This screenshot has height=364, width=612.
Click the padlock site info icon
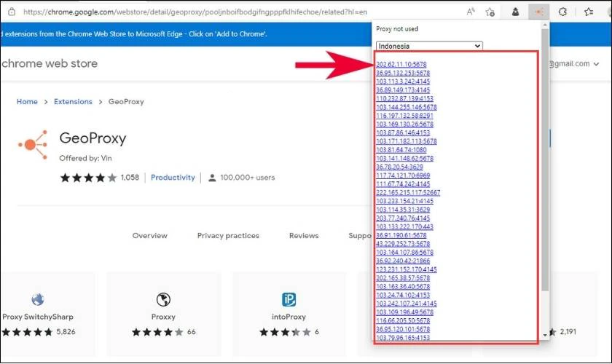[x=12, y=12]
